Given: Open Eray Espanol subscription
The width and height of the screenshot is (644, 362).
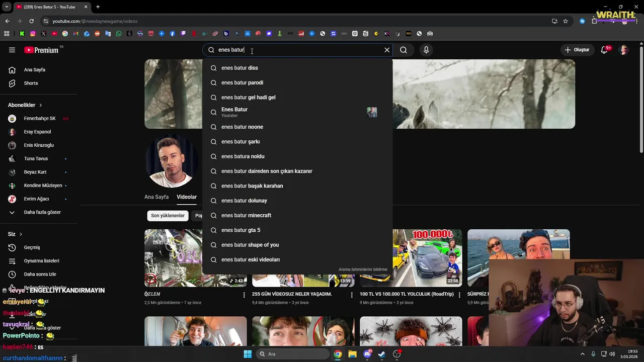Looking at the screenshot, I should click(39, 132).
